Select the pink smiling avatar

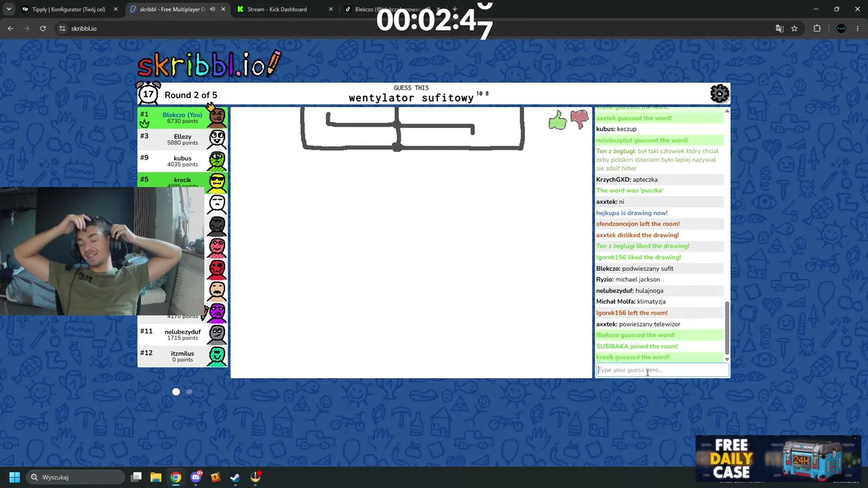[217, 247]
